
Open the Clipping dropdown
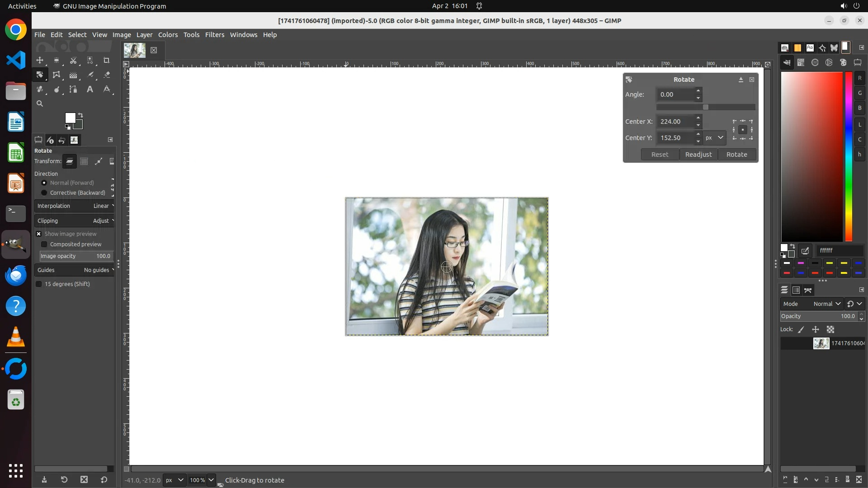coord(75,221)
